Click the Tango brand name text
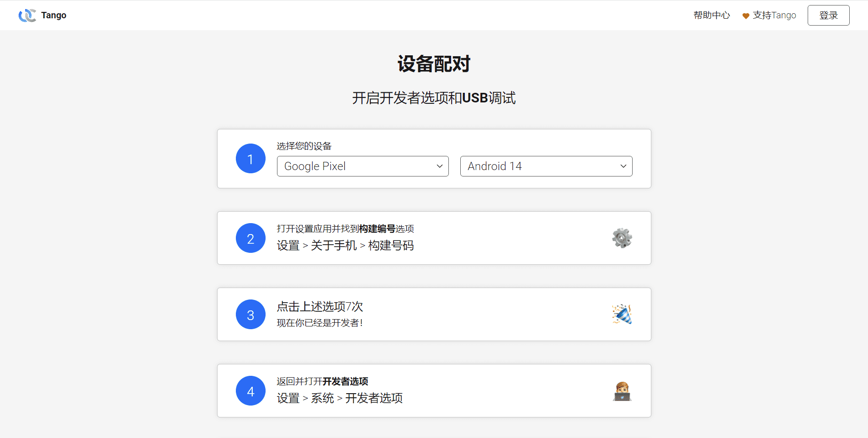 pos(54,15)
